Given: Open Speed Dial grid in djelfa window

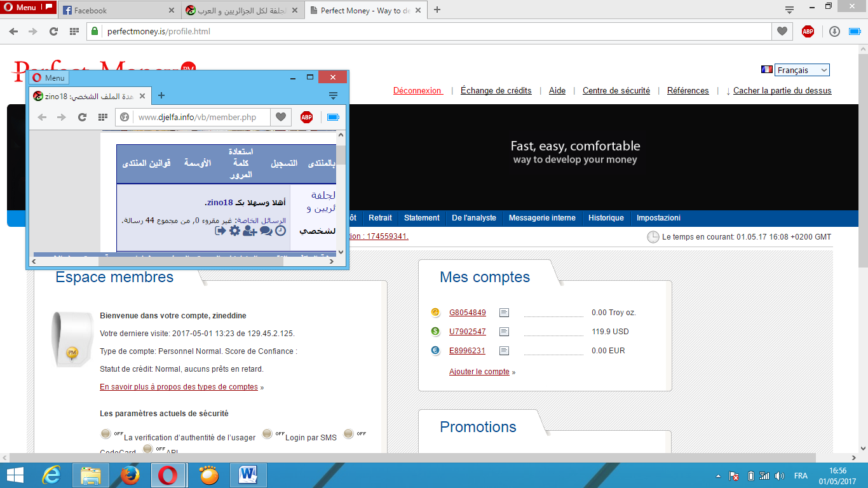Looking at the screenshot, I should (x=102, y=117).
